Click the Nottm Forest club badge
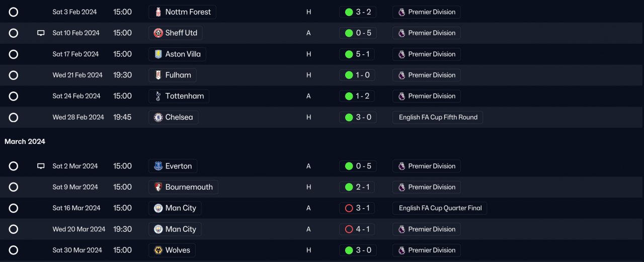The height and width of the screenshot is (262, 644). (158, 12)
